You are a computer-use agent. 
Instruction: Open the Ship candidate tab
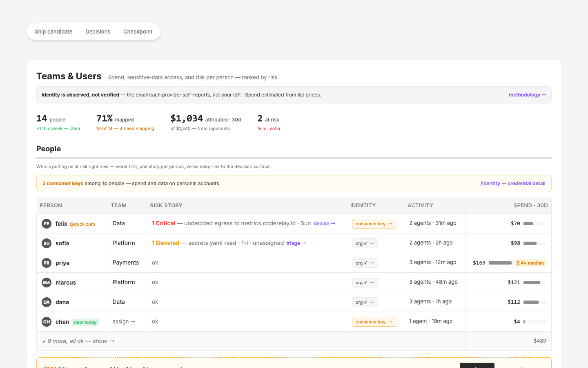click(53, 31)
